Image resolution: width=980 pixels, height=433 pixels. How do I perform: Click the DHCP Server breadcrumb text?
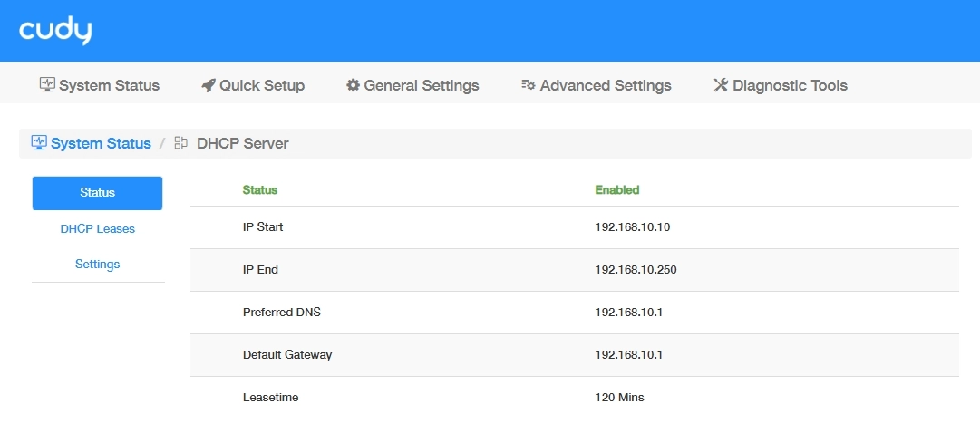(243, 143)
